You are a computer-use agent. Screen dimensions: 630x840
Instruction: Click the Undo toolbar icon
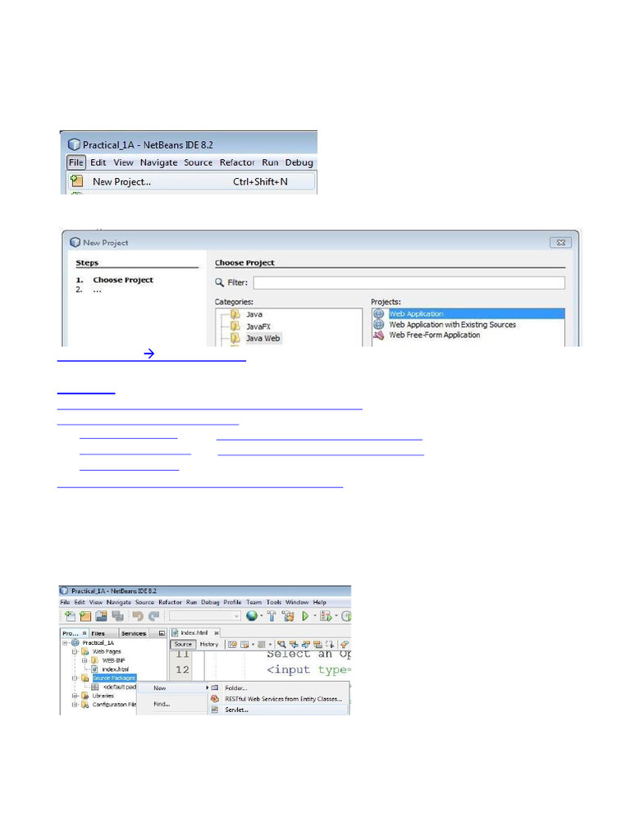click(138, 616)
